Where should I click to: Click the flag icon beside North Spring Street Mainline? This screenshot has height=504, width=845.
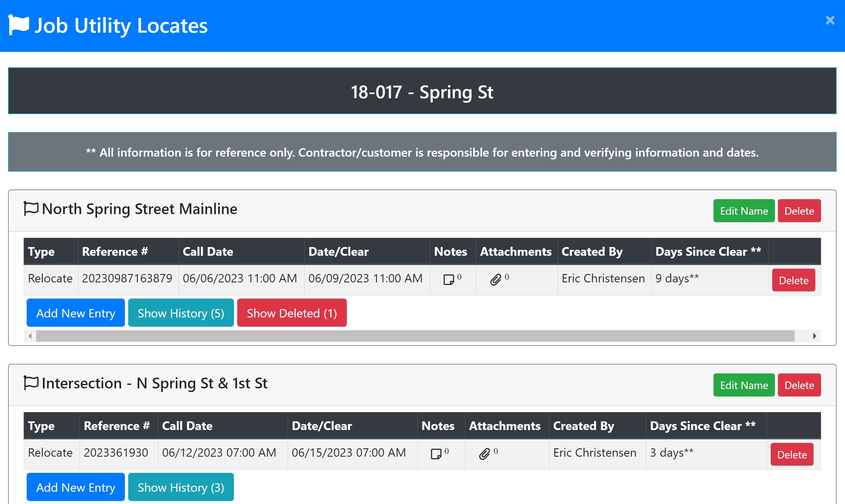(x=31, y=208)
